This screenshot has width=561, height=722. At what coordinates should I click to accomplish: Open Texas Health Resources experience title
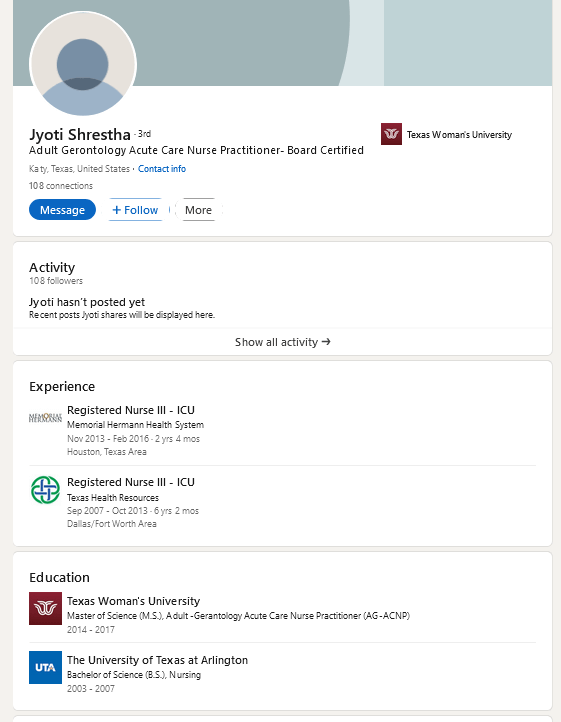tap(131, 482)
